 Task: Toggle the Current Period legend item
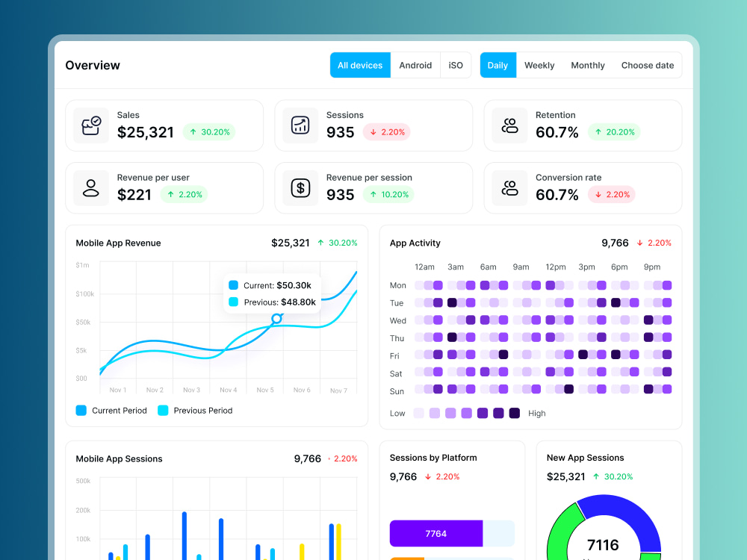coord(111,411)
